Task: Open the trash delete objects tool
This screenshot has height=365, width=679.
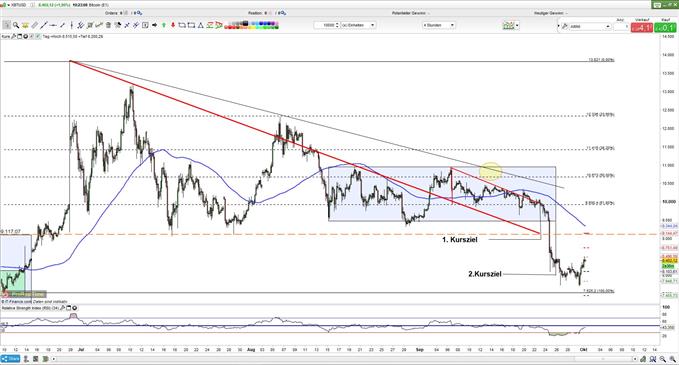Action: [x=108, y=25]
